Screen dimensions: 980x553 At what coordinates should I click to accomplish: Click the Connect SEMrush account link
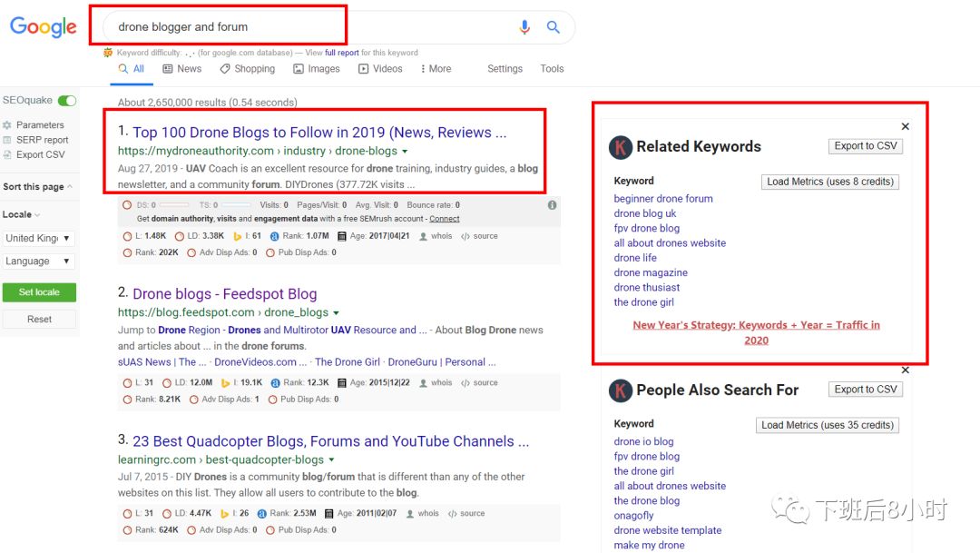pos(445,219)
